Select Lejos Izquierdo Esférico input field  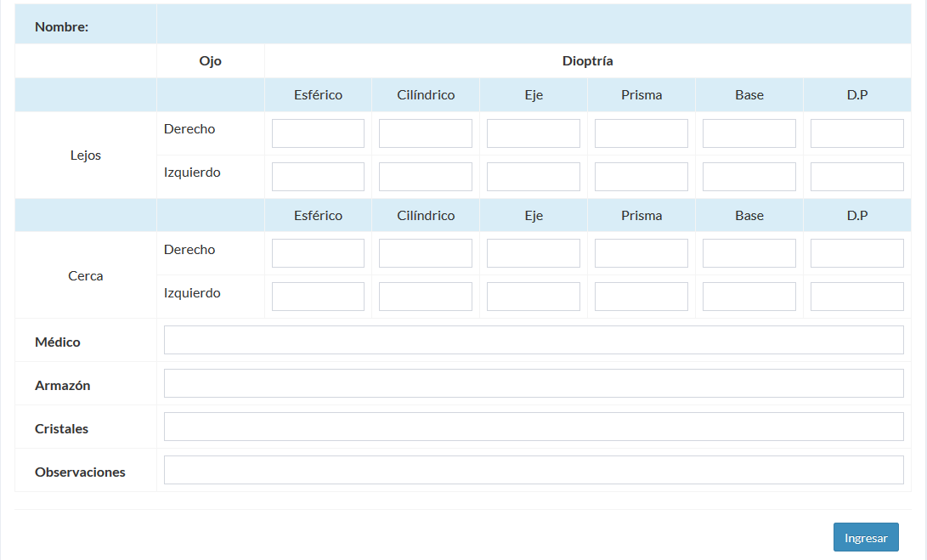tap(318, 177)
